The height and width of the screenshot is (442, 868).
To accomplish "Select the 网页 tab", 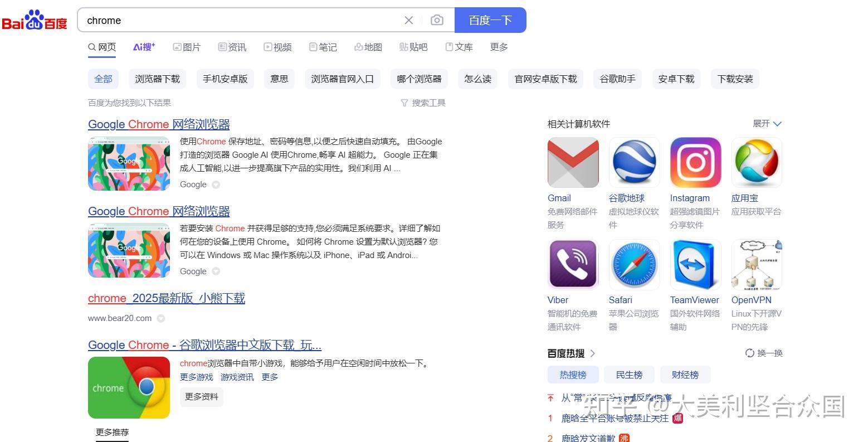I will (x=102, y=47).
